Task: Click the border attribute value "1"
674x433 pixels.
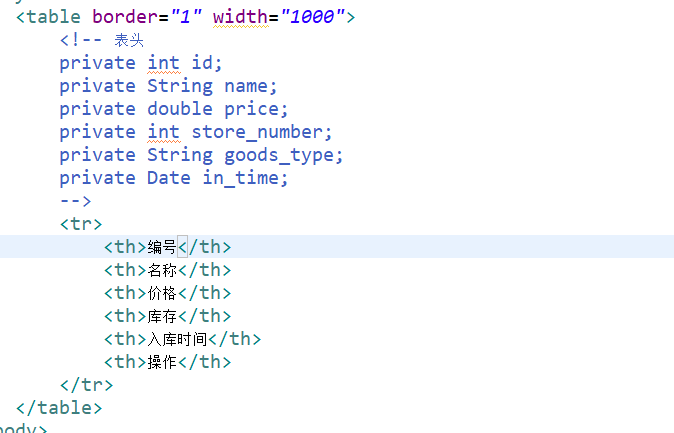Action: click(x=186, y=17)
